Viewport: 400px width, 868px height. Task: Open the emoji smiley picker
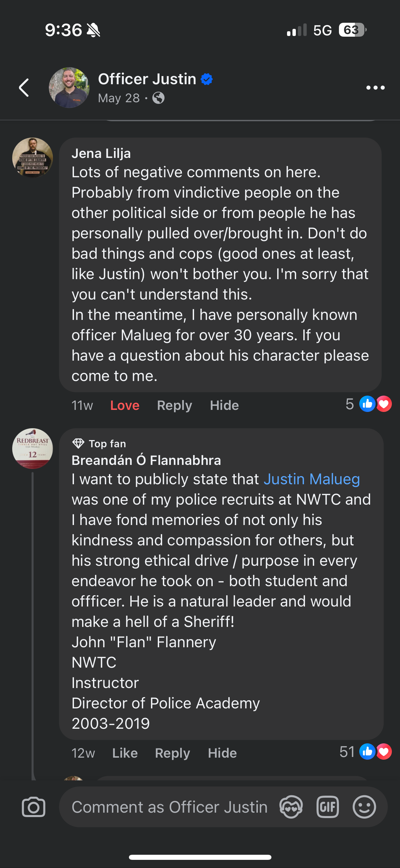pos(364,807)
